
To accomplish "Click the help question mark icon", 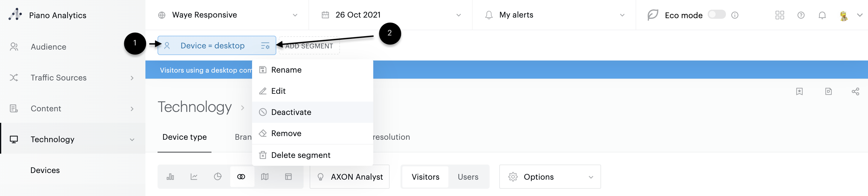I will click(x=801, y=15).
